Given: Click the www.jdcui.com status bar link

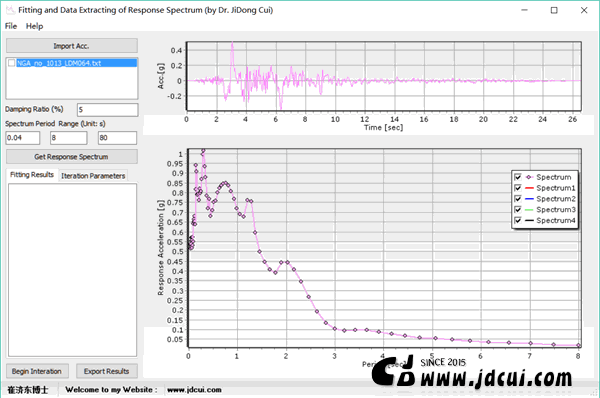Looking at the screenshot, I should pyautogui.click(x=194, y=390).
